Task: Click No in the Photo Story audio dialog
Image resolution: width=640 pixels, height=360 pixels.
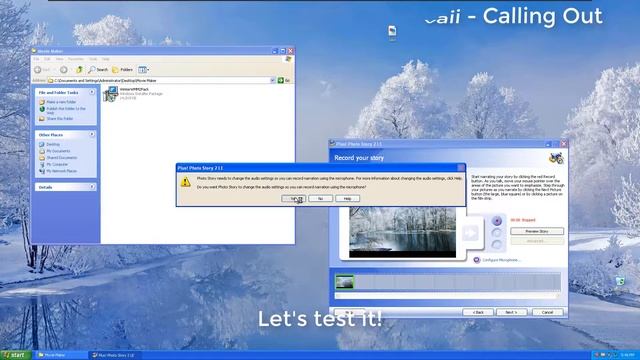Action: [x=320, y=198]
